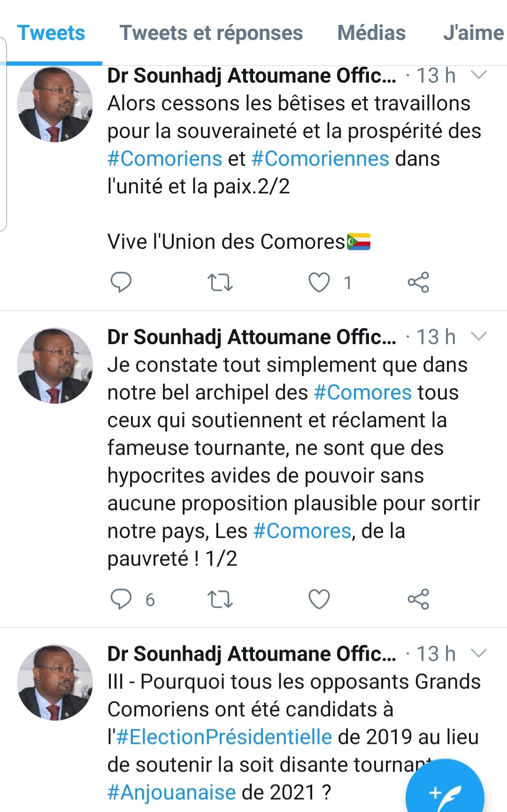507x812 pixels.
Task: Like the tweet with 1 like
Action: (x=319, y=283)
